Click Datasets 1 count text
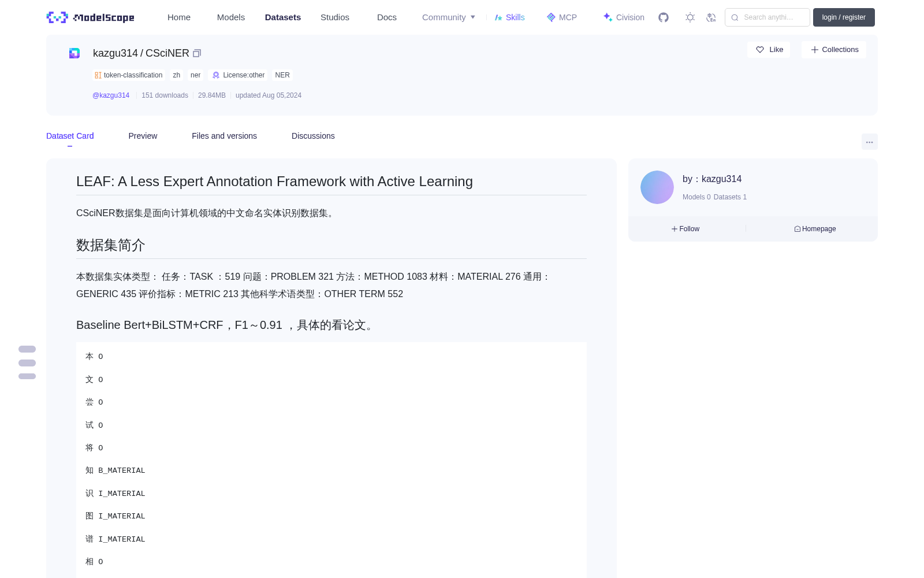924x578 pixels. point(730,197)
